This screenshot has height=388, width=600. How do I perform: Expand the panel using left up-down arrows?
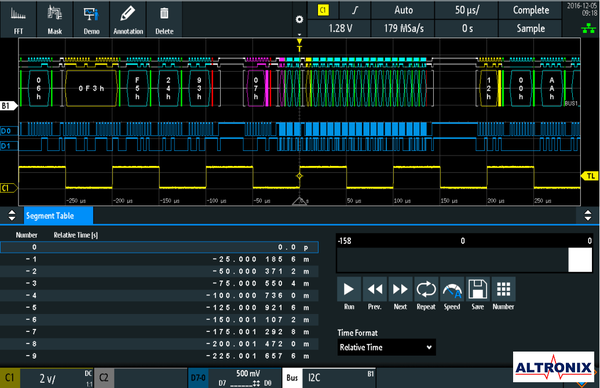12,215
